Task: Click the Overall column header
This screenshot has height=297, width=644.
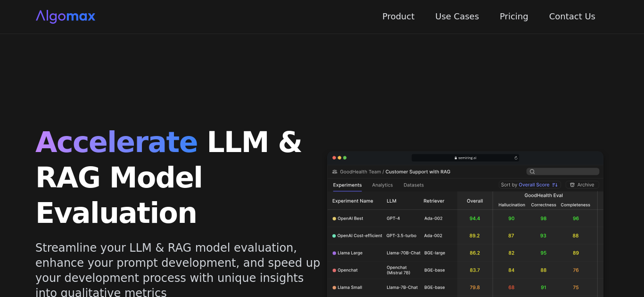Action: 475,201
